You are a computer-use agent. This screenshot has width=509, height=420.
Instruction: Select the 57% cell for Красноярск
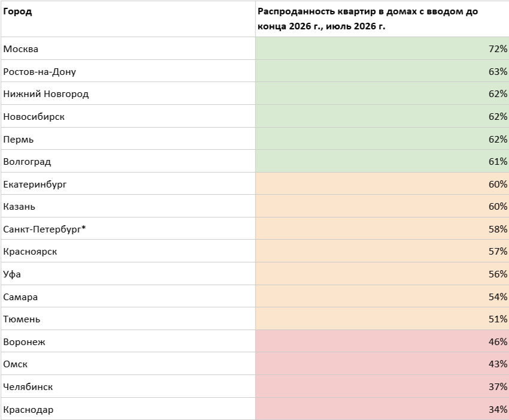click(382, 251)
